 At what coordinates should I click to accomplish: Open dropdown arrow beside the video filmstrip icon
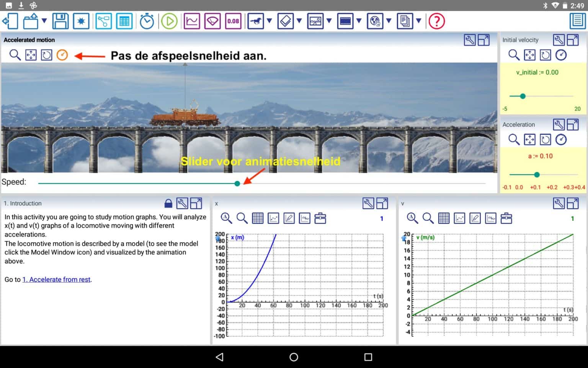[359, 21]
